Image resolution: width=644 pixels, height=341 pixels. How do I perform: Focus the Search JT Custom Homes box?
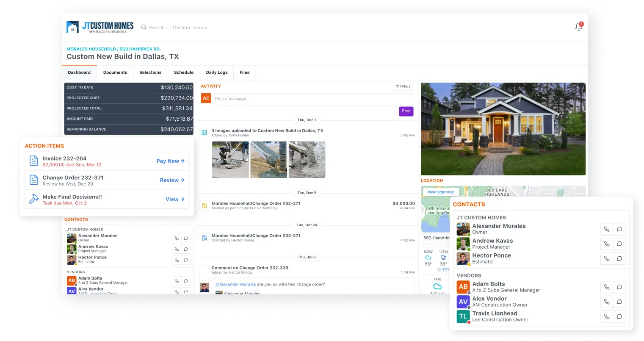click(178, 28)
